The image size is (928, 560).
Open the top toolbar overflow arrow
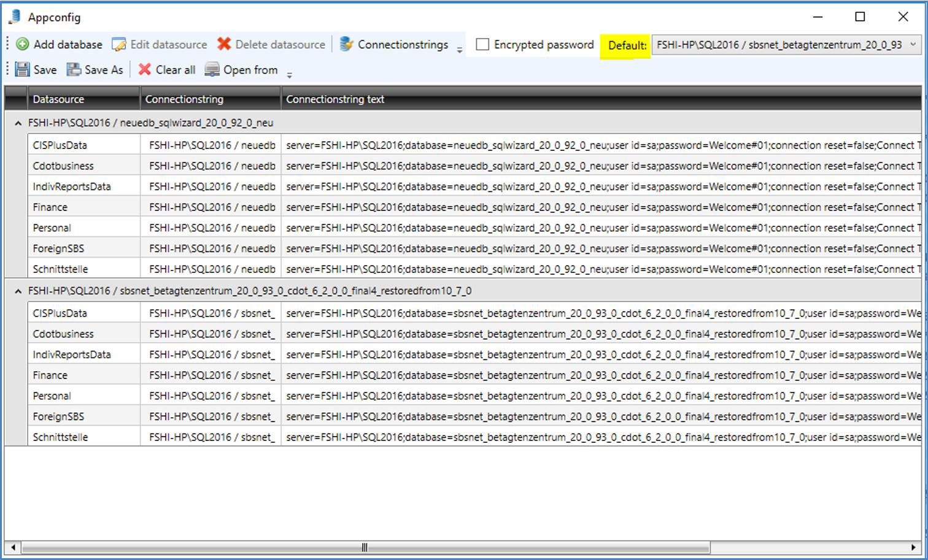click(x=460, y=50)
